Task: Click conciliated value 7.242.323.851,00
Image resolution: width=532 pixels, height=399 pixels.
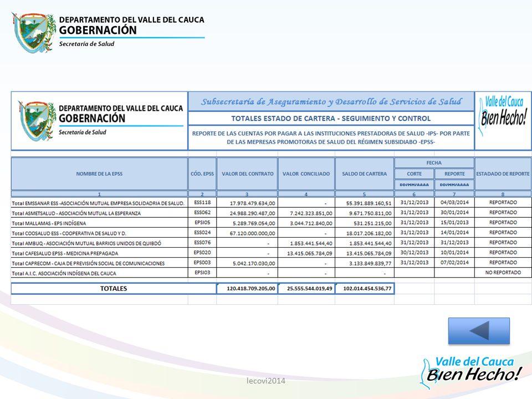Action: (x=311, y=213)
